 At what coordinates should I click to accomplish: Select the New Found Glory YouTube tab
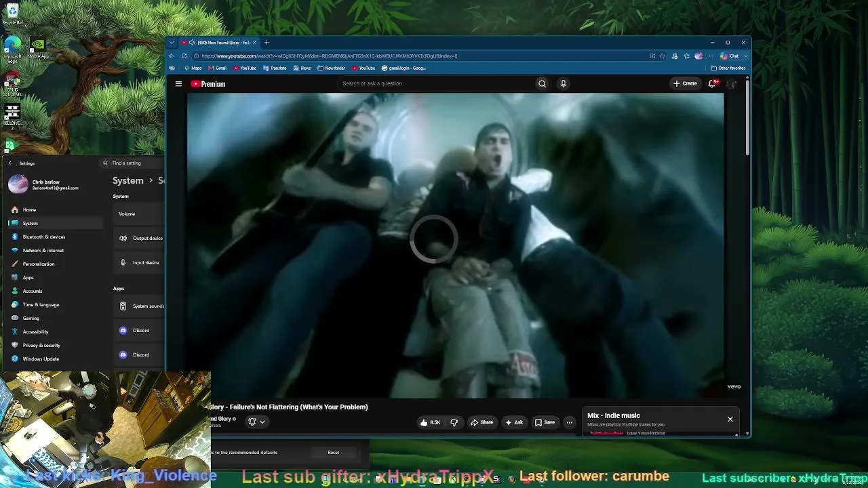click(218, 43)
